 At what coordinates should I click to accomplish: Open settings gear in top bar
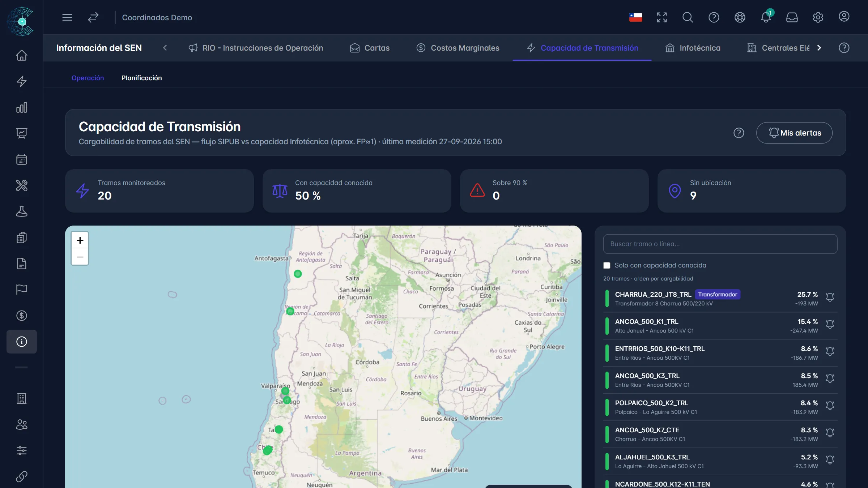(x=818, y=17)
